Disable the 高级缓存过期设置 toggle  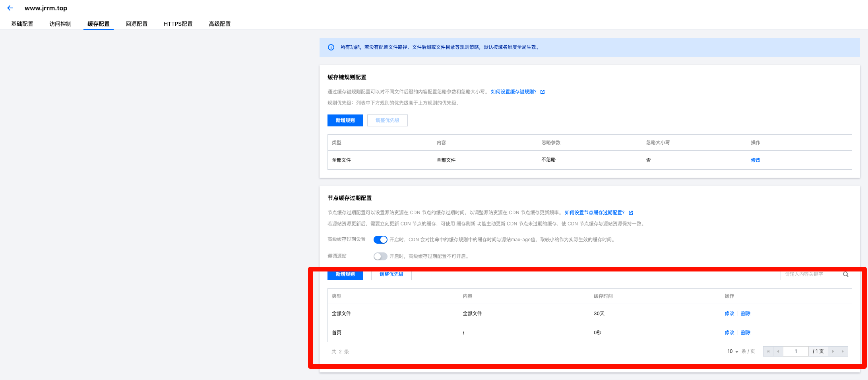pos(380,240)
